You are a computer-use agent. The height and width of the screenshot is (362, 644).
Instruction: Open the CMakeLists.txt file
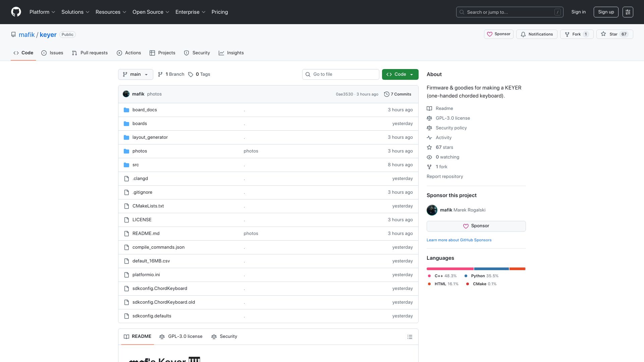(148, 206)
